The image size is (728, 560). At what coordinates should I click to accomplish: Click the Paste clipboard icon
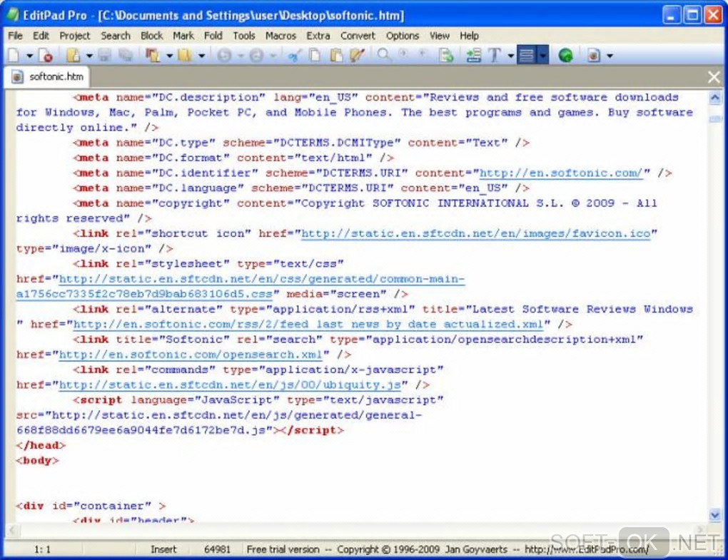336,56
